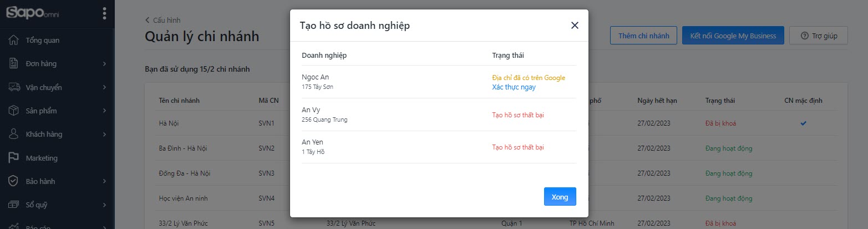The height and width of the screenshot is (229, 868).
Task: Click Trạng thái header in the dialog
Action: click(x=508, y=55)
